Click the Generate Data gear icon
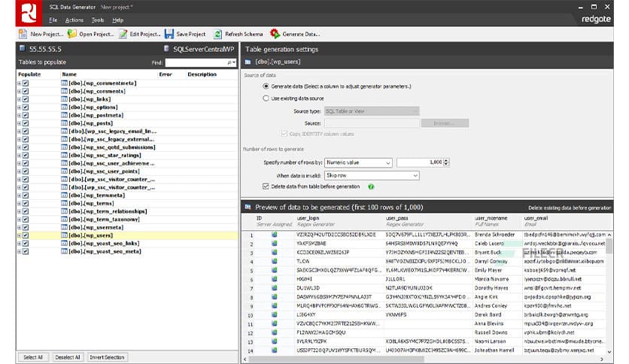 tap(275, 34)
